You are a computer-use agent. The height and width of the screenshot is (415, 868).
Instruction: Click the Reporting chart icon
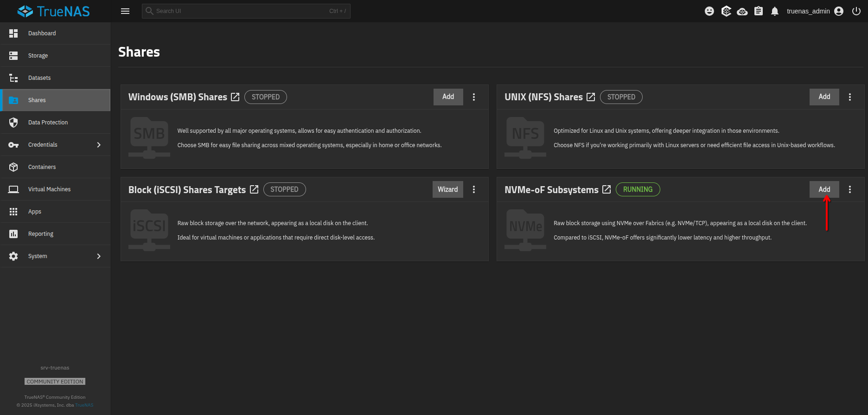click(13, 234)
